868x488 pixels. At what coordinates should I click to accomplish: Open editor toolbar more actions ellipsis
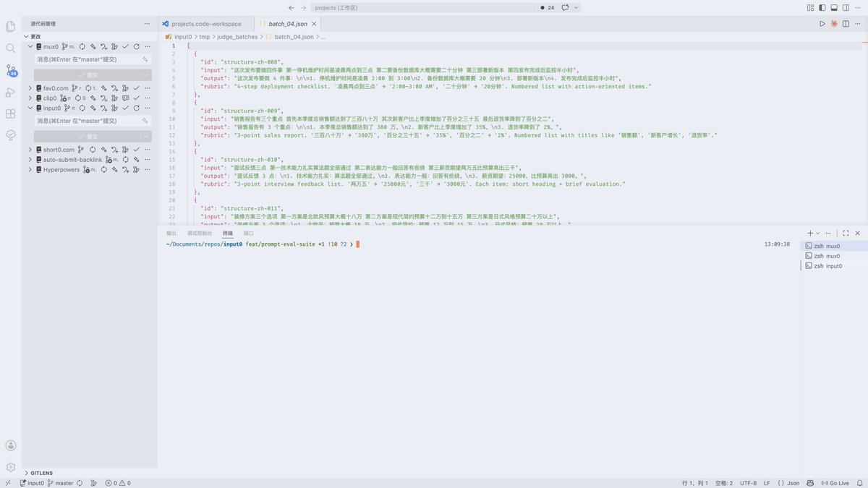pyautogui.click(x=857, y=24)
